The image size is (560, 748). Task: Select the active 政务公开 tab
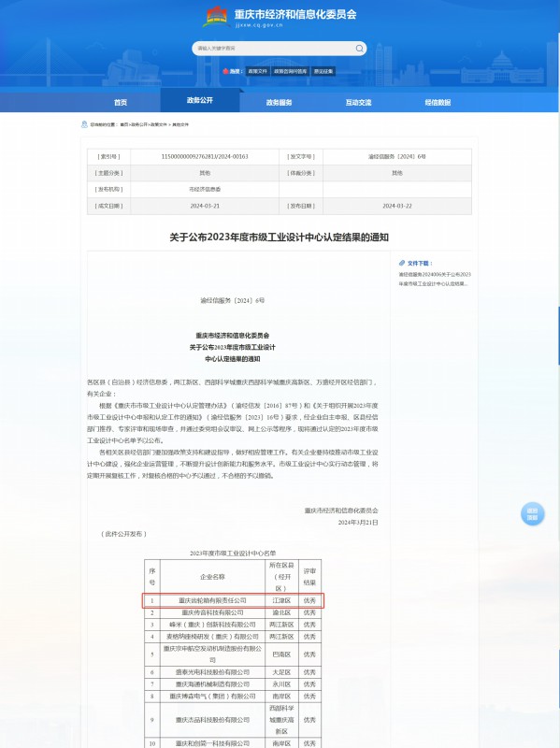coord(200,100)
